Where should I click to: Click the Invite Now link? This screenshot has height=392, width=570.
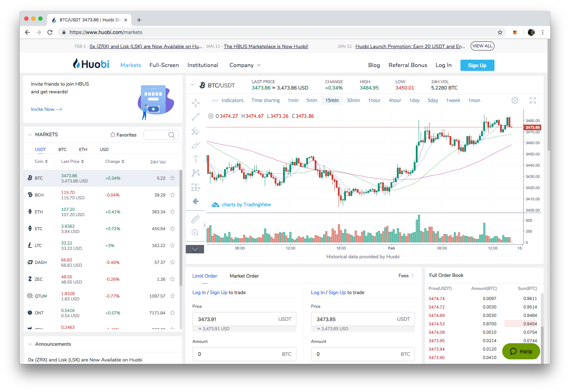[46, 109]
